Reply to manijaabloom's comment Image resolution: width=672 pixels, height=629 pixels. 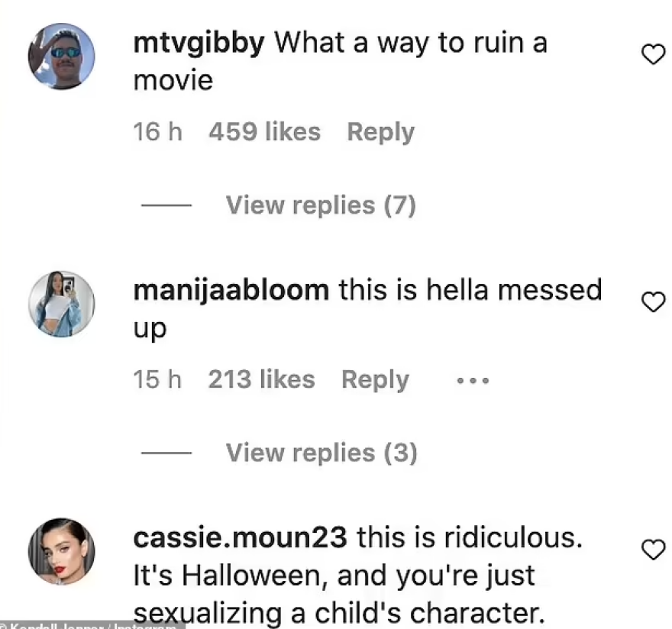[375, 380]
